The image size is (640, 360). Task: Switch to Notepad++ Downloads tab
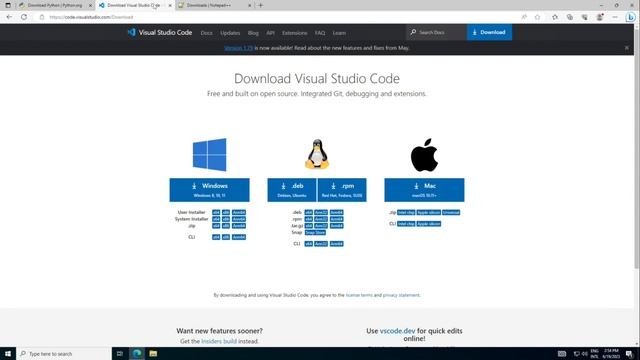pyautogui.click(x=215, y=5)
